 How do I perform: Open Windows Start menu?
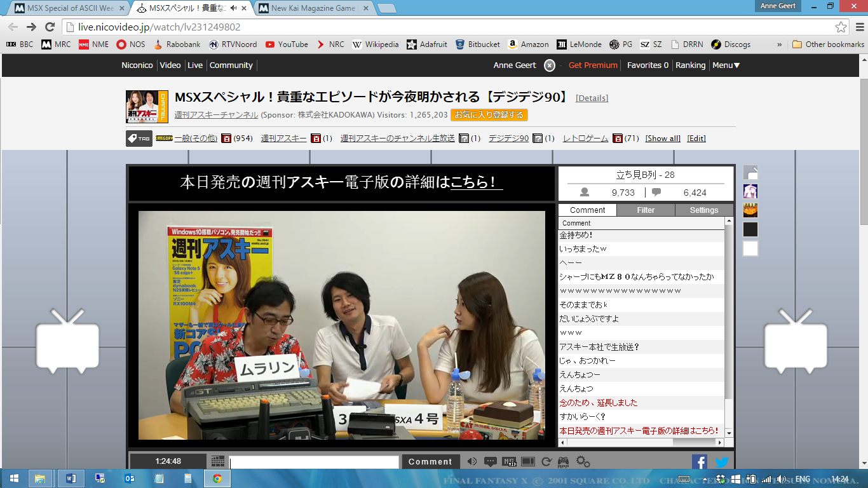(x=14, y=478)
